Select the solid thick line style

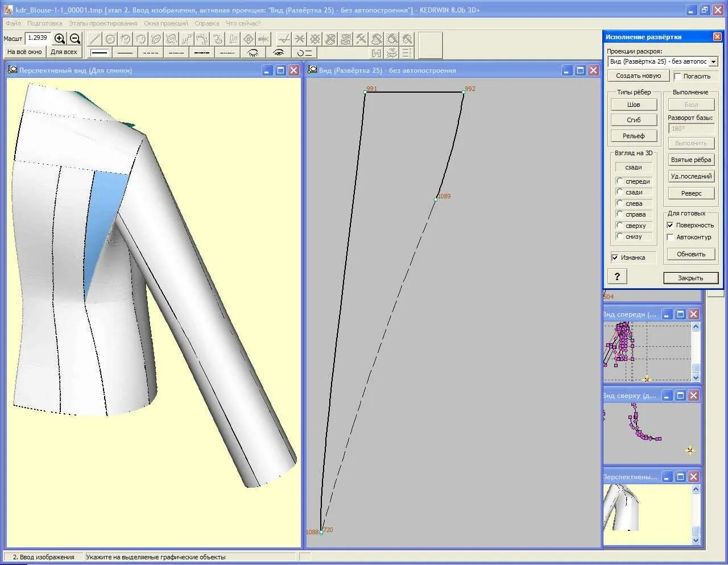(x=100, y=52)
